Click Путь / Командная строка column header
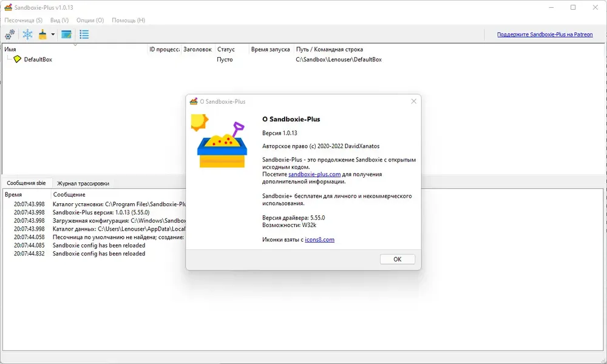The image size is (607, 364). pyautogui.click(x=330, y=49)
